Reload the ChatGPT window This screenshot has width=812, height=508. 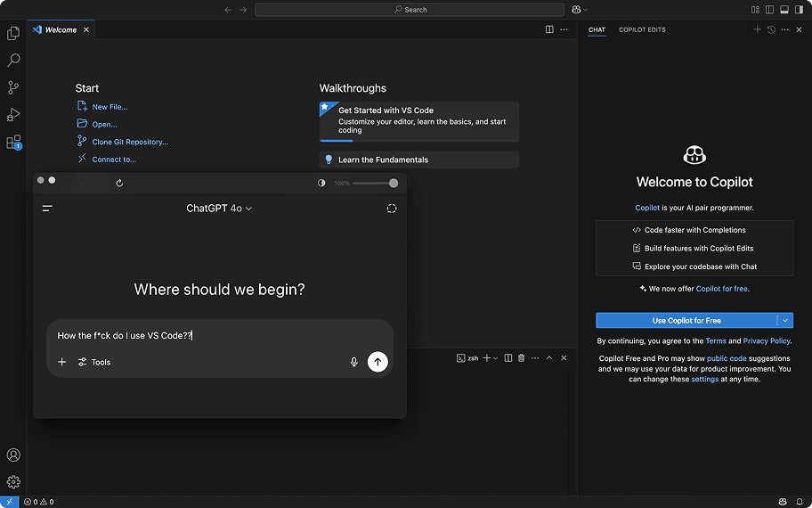click(x=119, y=183)
